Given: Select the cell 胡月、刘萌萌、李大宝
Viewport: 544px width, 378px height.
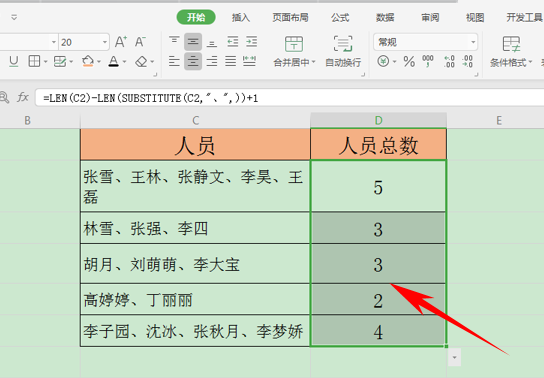Looking at the screenshot, I should pyautogui.click(x=195, y=264).
